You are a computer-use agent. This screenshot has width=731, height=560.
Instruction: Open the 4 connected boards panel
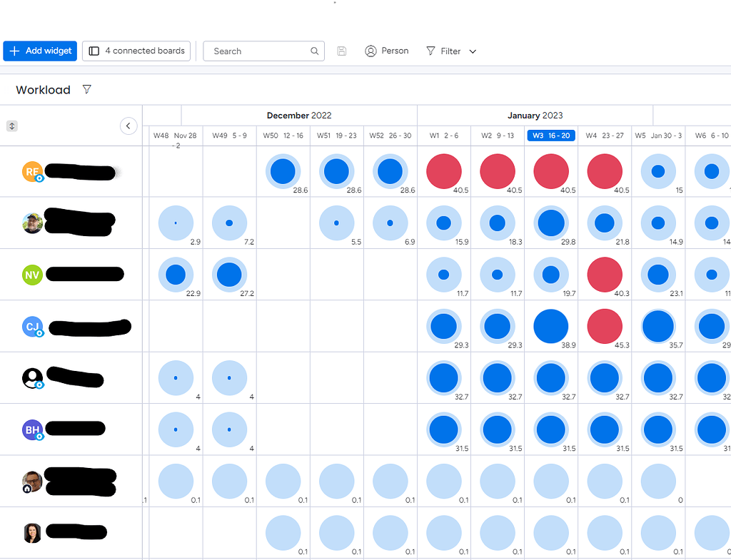(x=136, y=51)
